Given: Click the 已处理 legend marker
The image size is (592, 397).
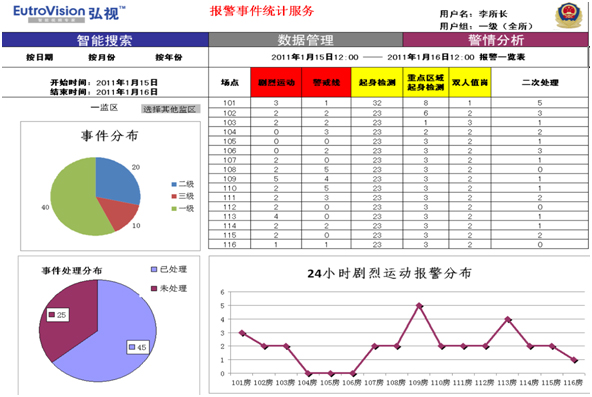Looking at the screenshot, I should 154,269.
